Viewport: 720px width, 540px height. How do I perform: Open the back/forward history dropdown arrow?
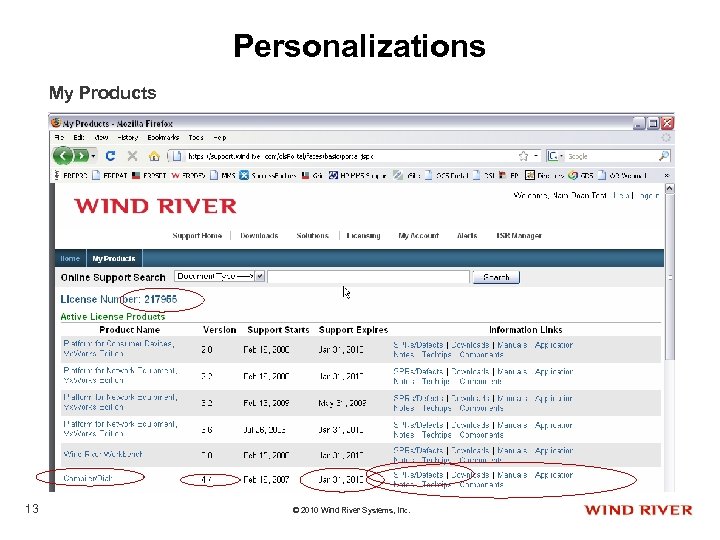[x=93, y=156]
